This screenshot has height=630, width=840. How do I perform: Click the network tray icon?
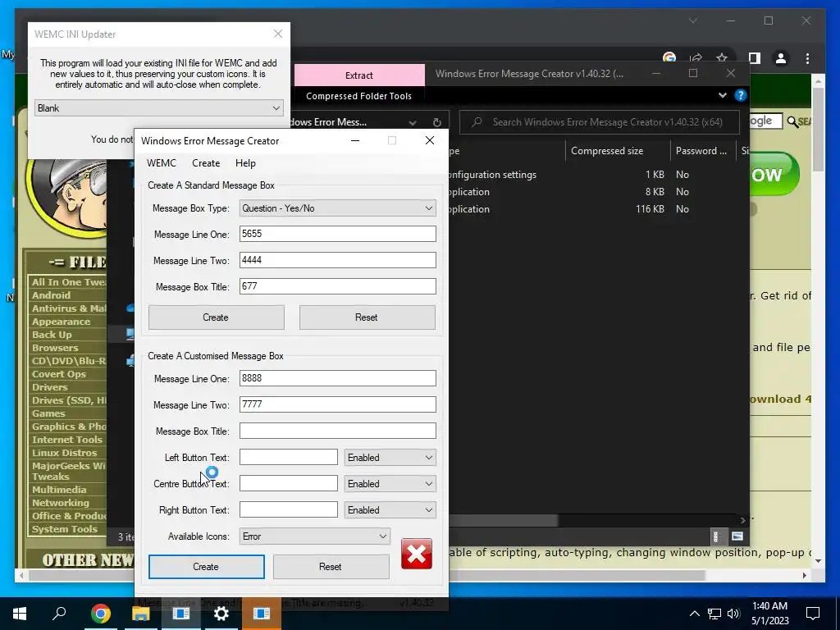pyautogui.click(x=714, y=614)
